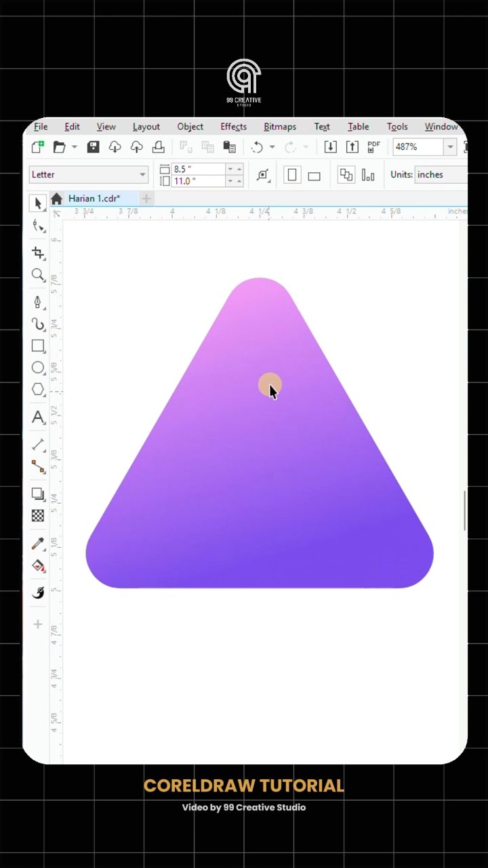Select the Color Eyedropper tool
This screenshot has width=488, height=868.
pos(38,544)
